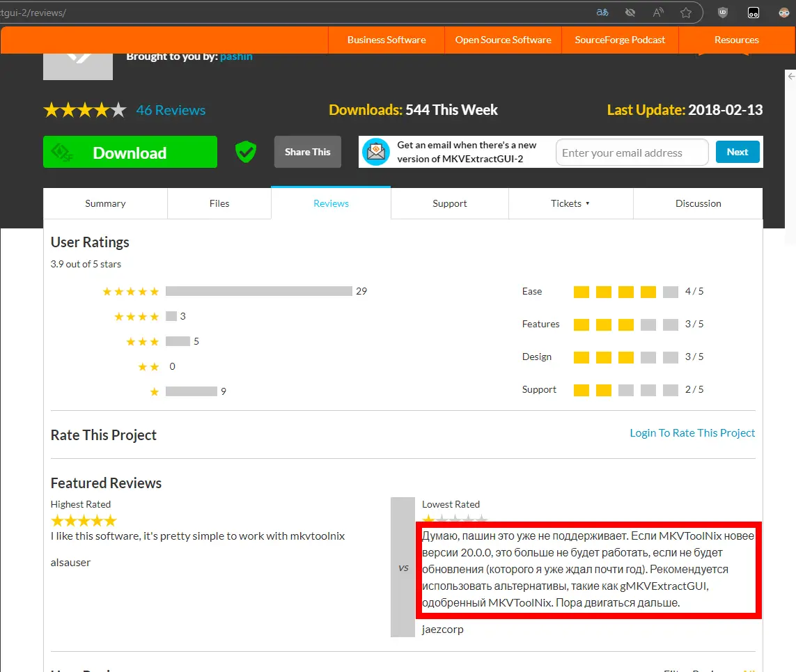Click the Highest Rated five gold stars

[x=84, y=521]
